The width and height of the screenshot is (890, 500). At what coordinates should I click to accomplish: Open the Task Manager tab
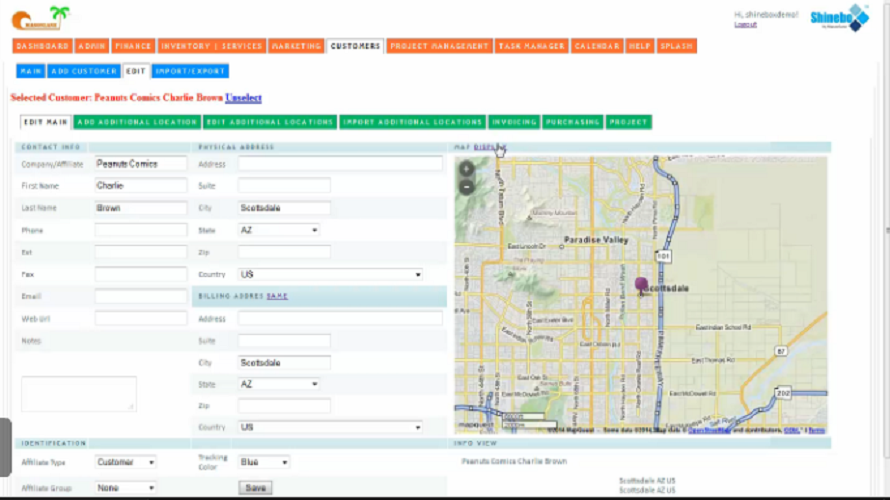pos(532,46)
